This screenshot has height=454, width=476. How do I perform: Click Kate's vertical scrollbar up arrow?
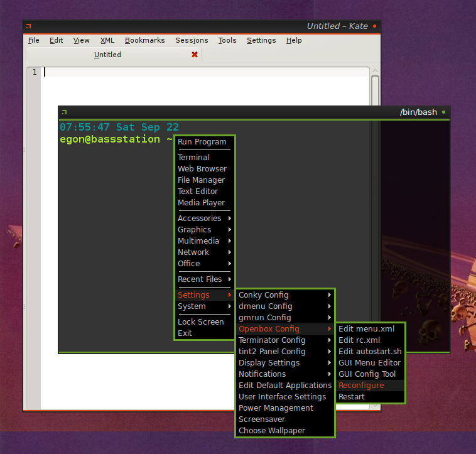pyautogui.click(x=376, y=71)
